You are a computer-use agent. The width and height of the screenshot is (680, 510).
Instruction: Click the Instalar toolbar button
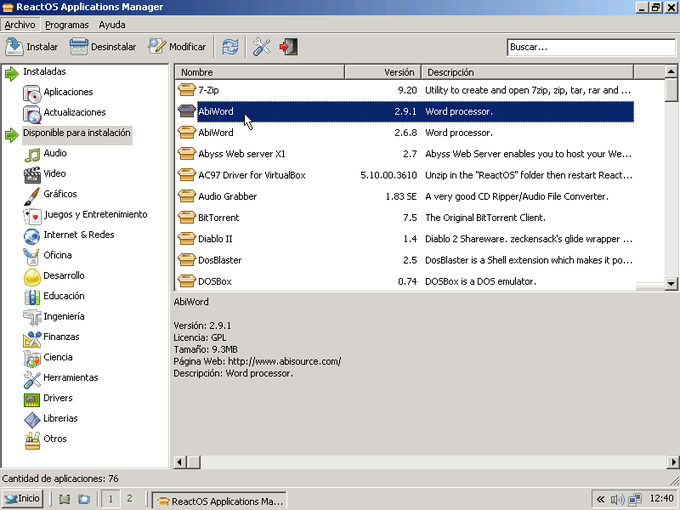[32, 47]
